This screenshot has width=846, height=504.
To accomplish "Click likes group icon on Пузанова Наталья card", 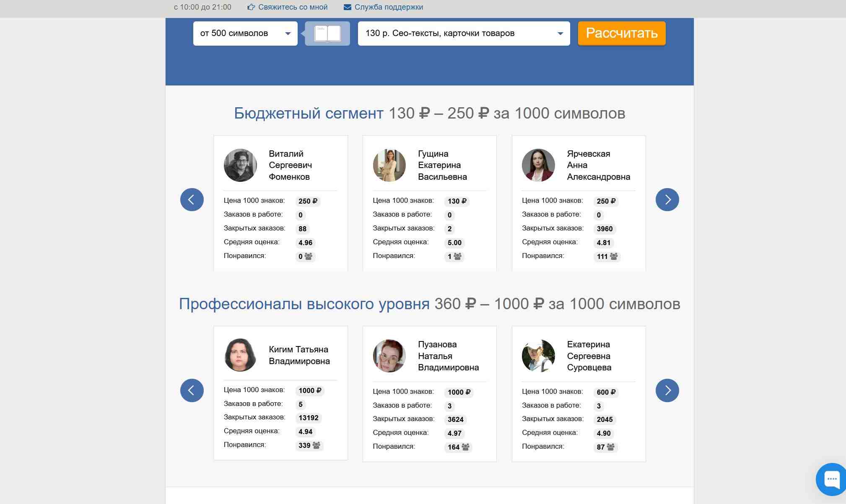I will point(466,447).
